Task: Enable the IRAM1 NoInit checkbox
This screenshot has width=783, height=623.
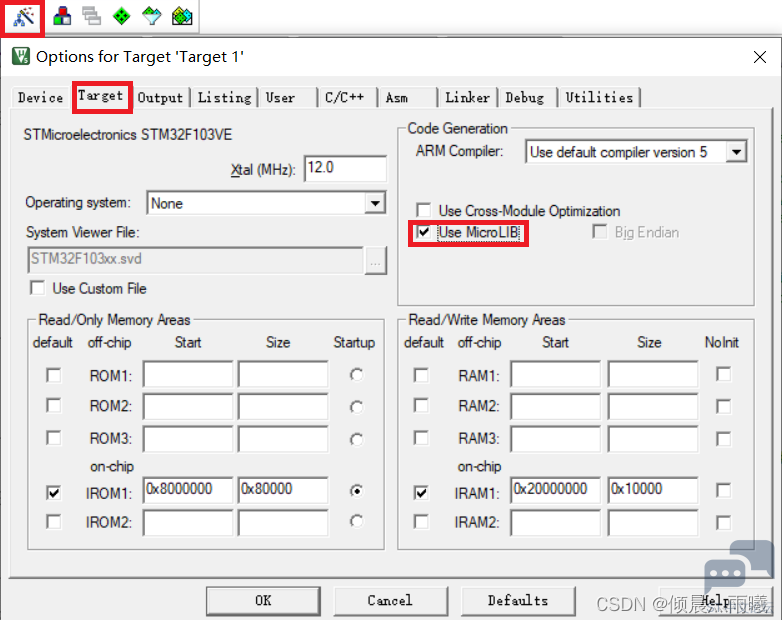Action: [x=723, y=490]
